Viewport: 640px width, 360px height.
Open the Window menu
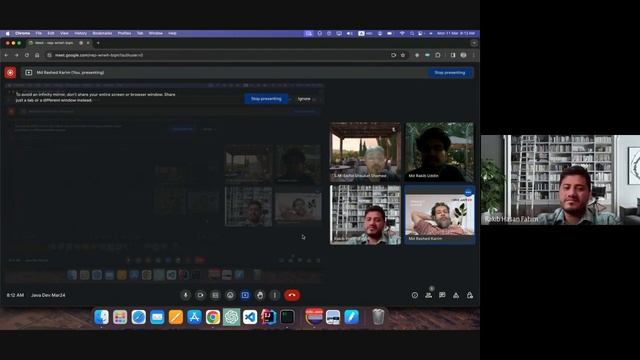[x=156, y=33]
